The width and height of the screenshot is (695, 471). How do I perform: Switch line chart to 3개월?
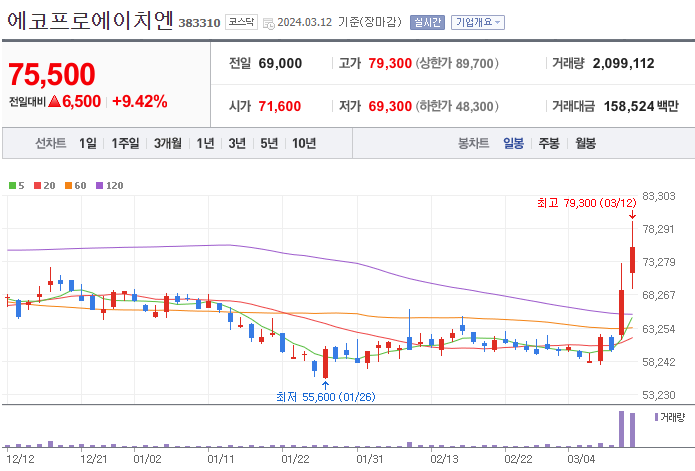[168, 143]
